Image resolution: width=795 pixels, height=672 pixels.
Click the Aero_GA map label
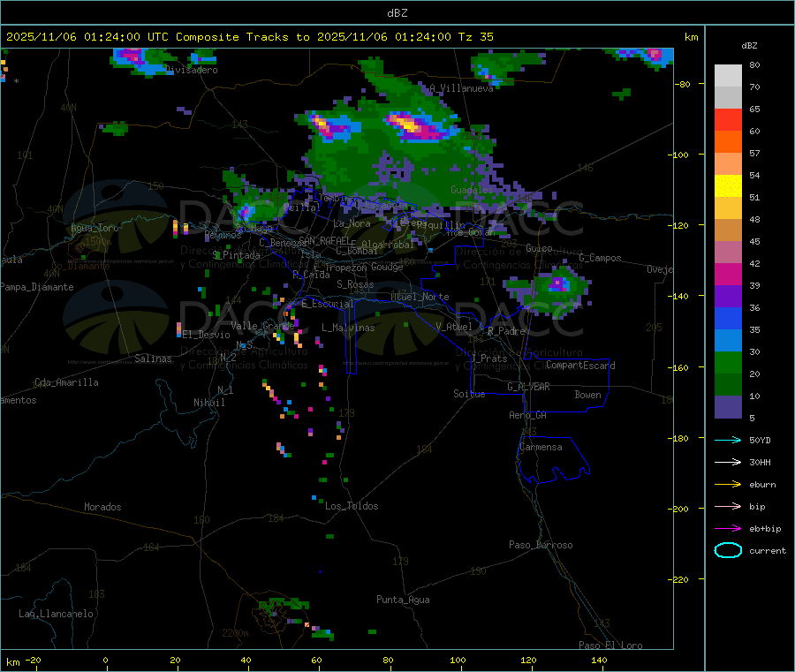click(528, 415)
